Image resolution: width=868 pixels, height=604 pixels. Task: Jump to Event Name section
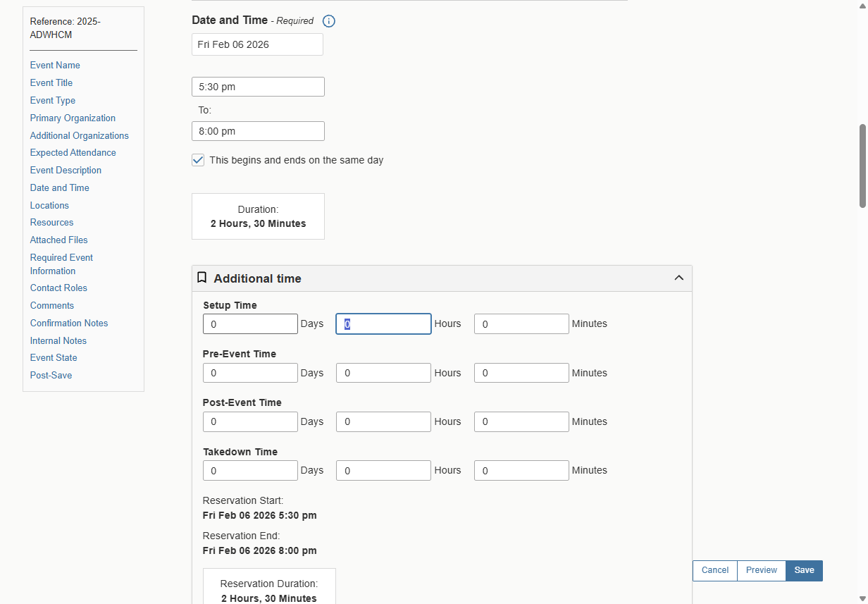pos(55,65)
